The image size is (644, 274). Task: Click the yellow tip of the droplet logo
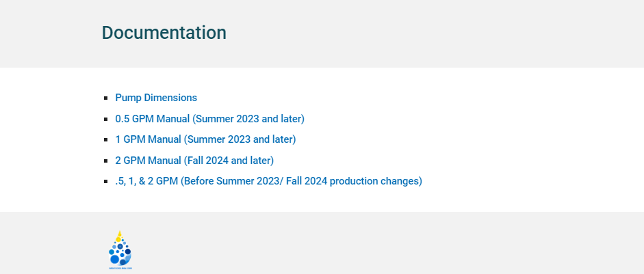[119, 234]
